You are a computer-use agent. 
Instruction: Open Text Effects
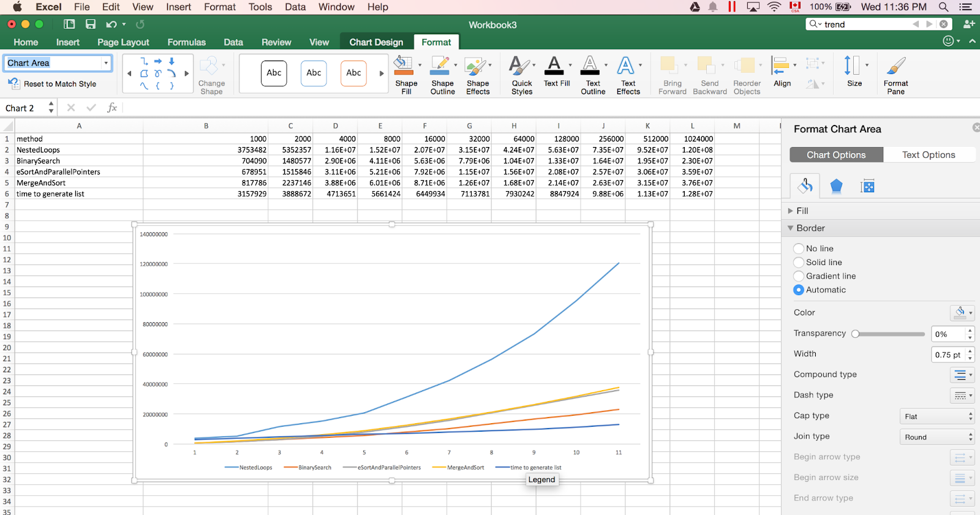[628, 74]
